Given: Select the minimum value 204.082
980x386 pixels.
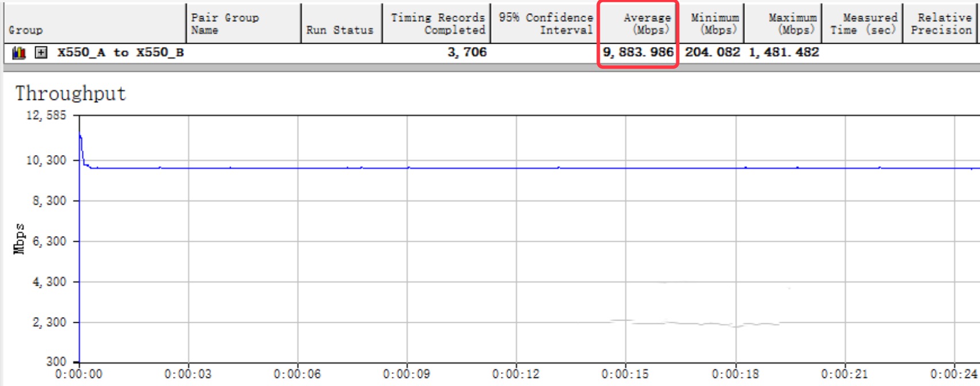Looking at the screenshot, I should (712, 52).
